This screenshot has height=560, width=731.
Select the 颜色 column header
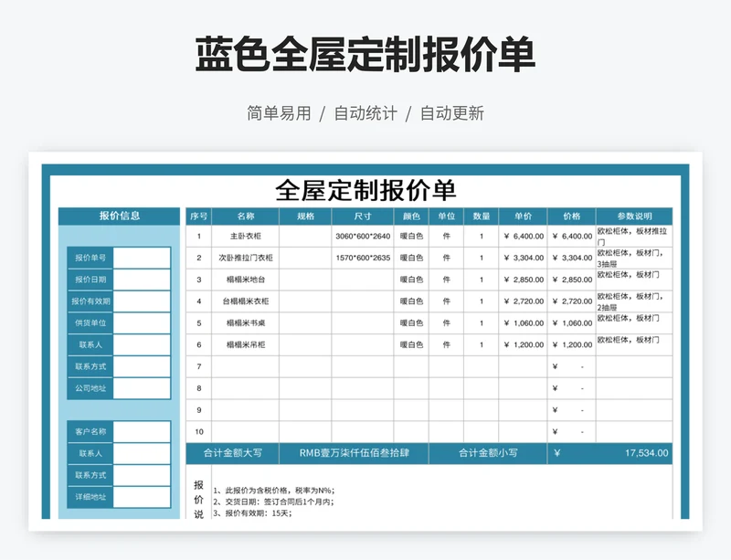pos(411,217)
